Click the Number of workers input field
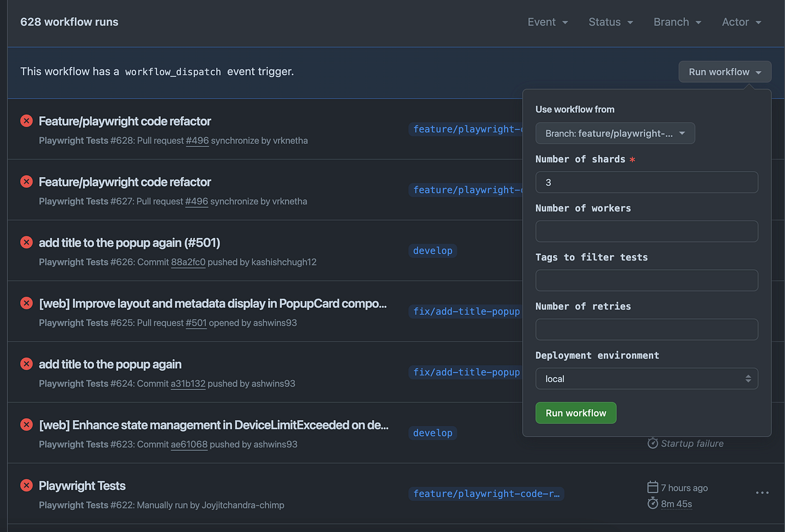This screenshot has width=785, height=532. coord(647,231)
